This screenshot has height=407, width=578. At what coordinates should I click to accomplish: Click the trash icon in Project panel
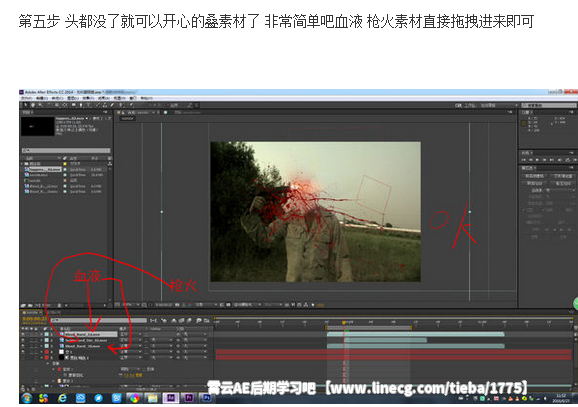click(59, 305)
